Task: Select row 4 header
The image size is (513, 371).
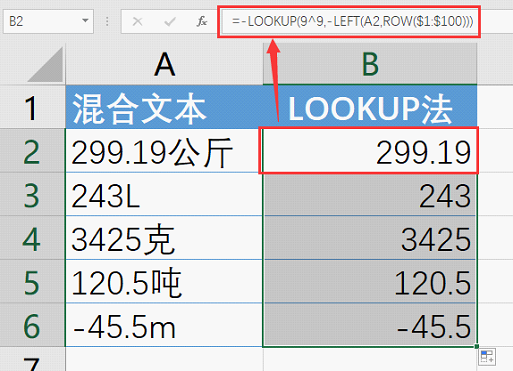Action: coord(32,238)
